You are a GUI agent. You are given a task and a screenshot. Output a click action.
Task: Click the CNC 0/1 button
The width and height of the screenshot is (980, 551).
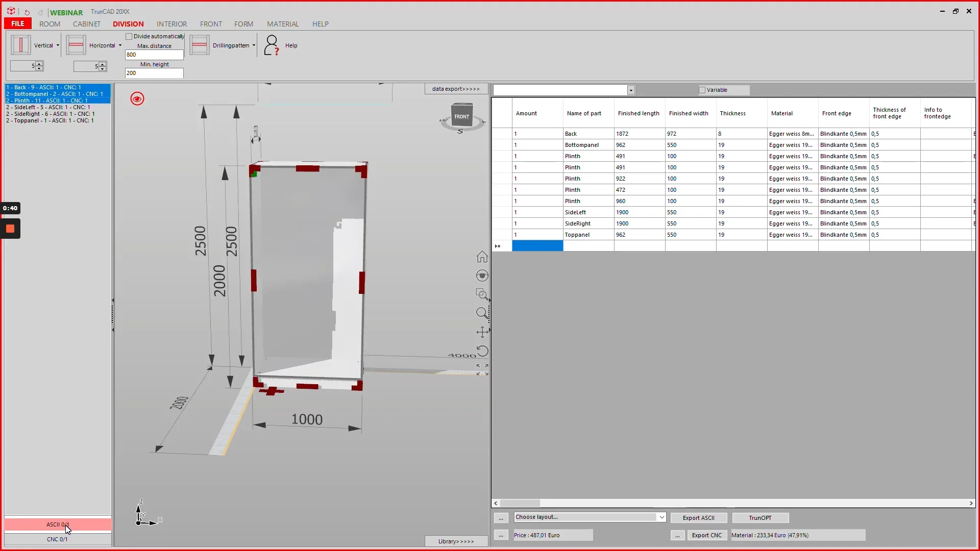pyautogui.click(x=58, y=539)
